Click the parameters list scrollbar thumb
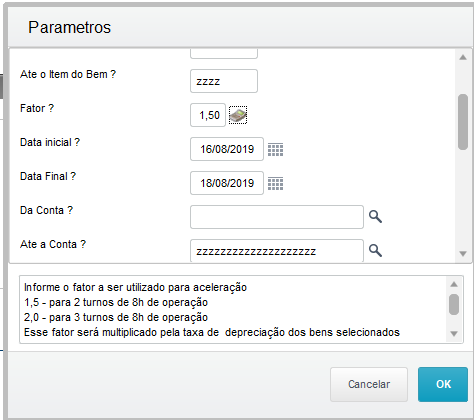474x420 pixels. point(463,122)
